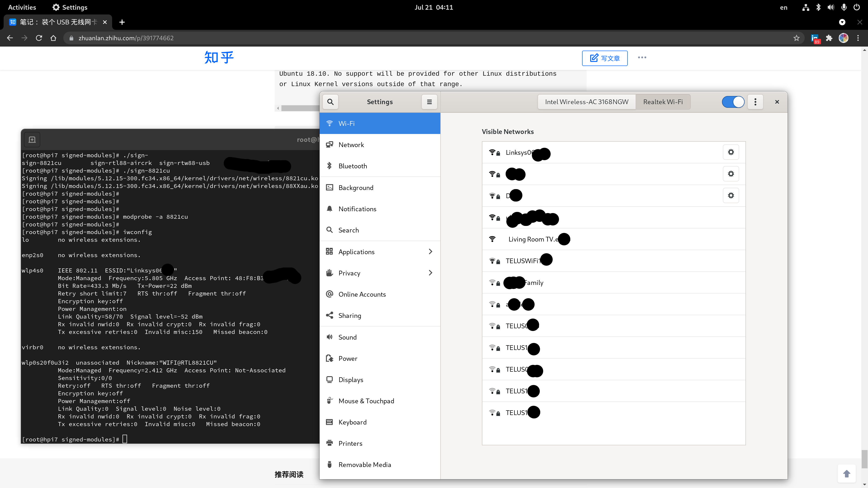The height and width of the screenshot is (488, 868).
Task: Click the Printers icon in sidebar
Action: (x=330, y=443)
